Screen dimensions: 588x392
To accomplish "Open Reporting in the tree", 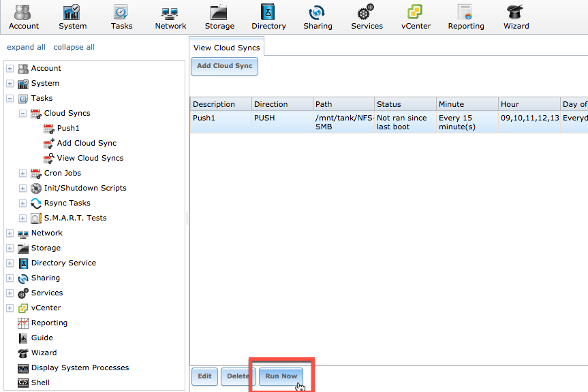I will pos(49,323).
